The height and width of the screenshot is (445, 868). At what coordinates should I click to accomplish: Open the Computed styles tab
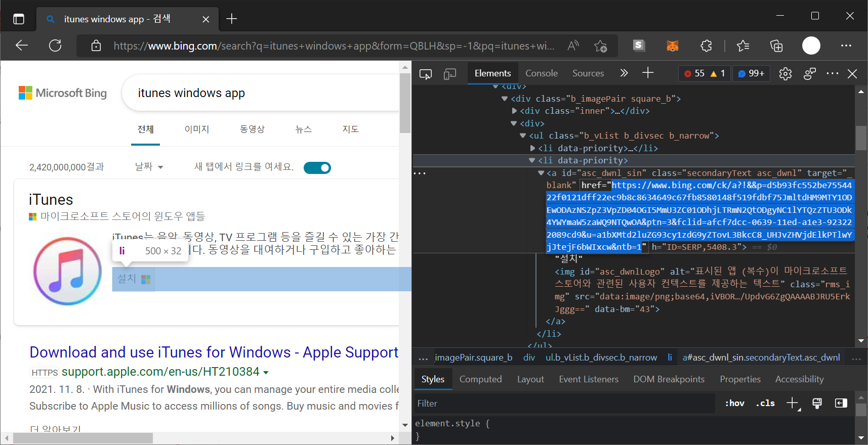click(480, 379)
